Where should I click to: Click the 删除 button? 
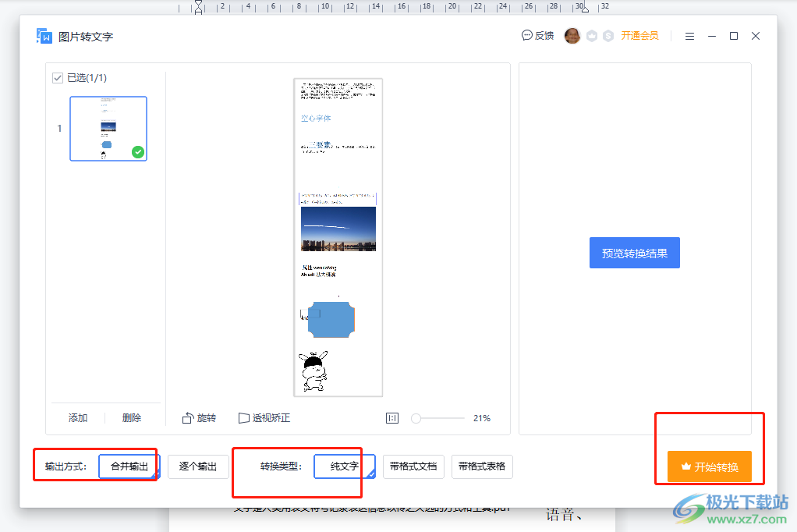coord(132,417)
